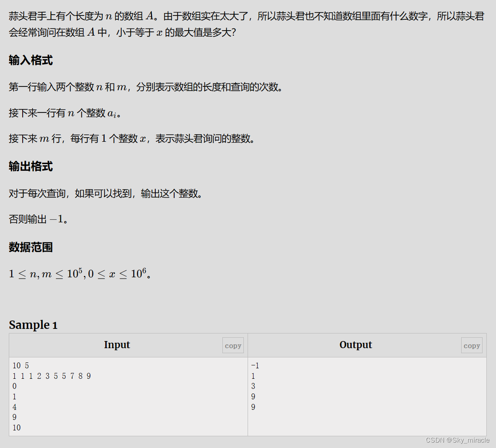Viewport: 496px width, 448px height.
Task: Click the output value "3"
Action: (x=253, y=386)
